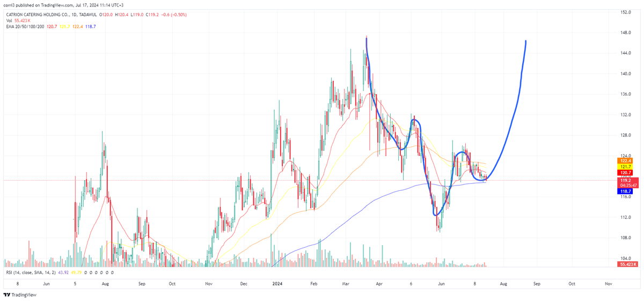
Task: Click the 112.0 price scale label
Action: pyautogui.click(x=626, y=218)
